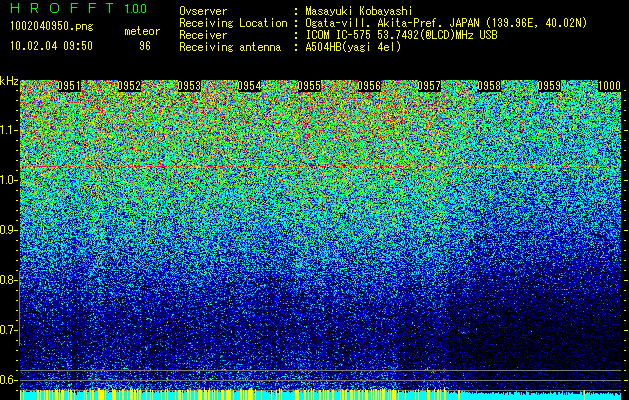Click the 0956 time marker
Image resolution: width=629 pixels, height=400 pixels.
(x=369, y=86)
